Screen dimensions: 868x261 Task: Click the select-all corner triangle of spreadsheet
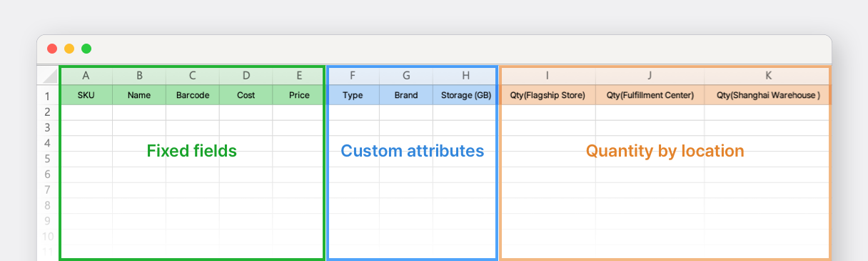coord(48,75)
